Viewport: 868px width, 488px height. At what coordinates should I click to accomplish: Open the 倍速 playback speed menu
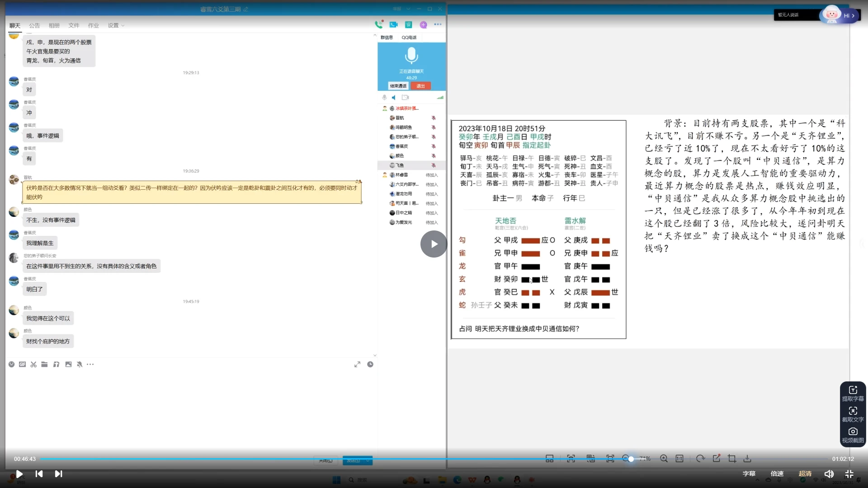(x=777, y=474)
